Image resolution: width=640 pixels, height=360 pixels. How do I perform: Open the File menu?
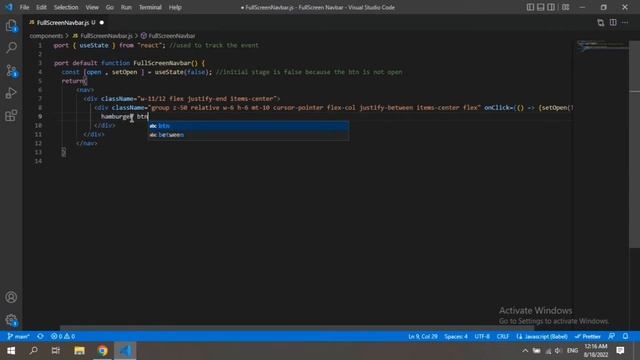coord(24,7)
